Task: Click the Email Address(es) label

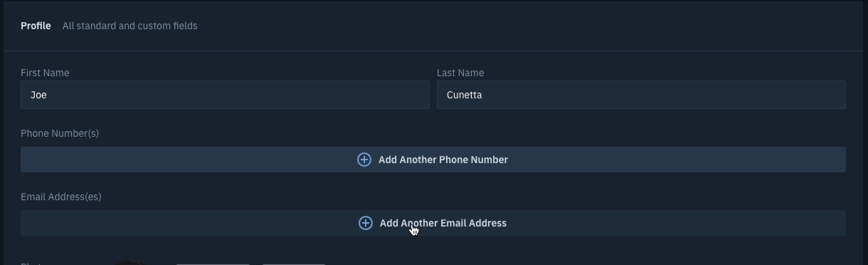Action: click(x=61, y=197)
